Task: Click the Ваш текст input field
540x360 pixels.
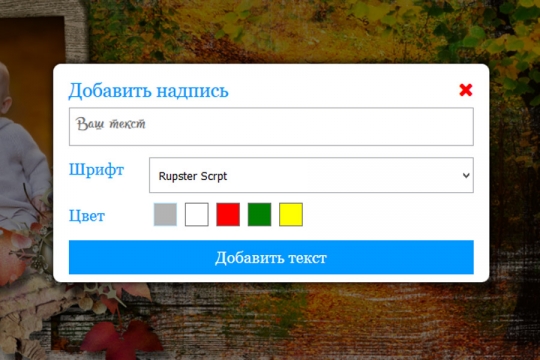Action: coord(271,126)
